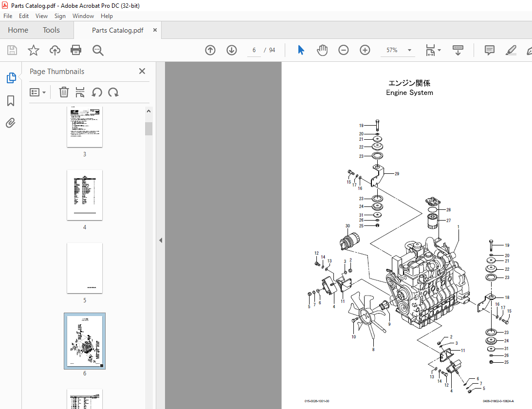Image resolution: width=532 pixels, height=409 pixels.
Task: Activate the Hand pan tool
Action: pos(322,50)
